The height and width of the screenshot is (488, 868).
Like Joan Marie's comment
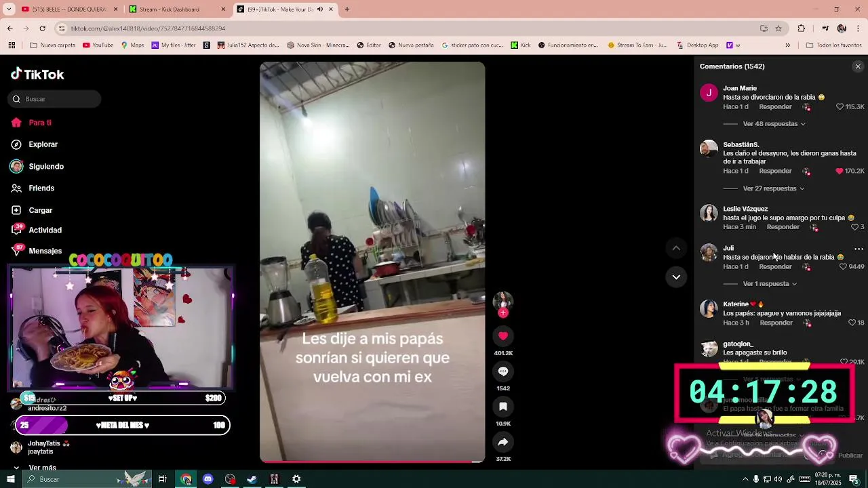pyautogui.click(x=840, y=107)
